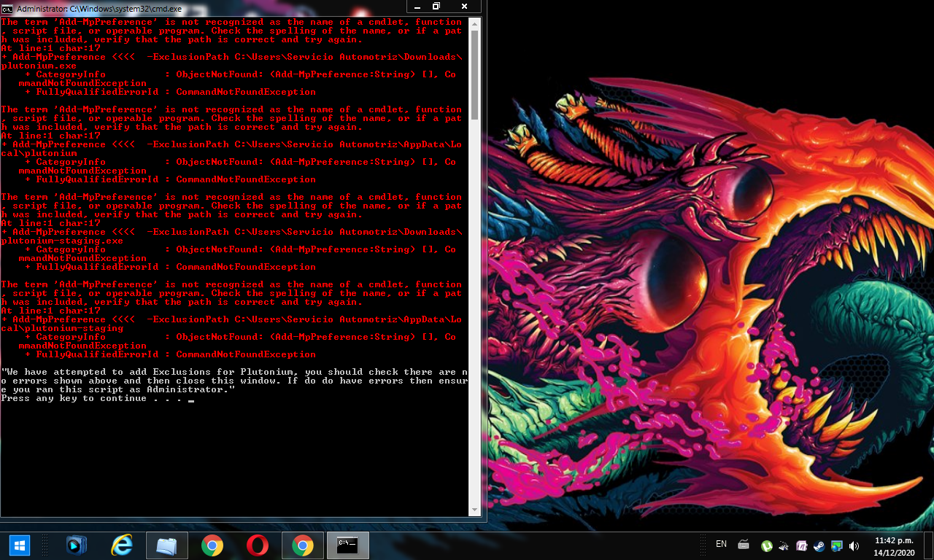
Task: Click the tray icon between uTorrent and OneNote
Action: (x=784, y=545)
